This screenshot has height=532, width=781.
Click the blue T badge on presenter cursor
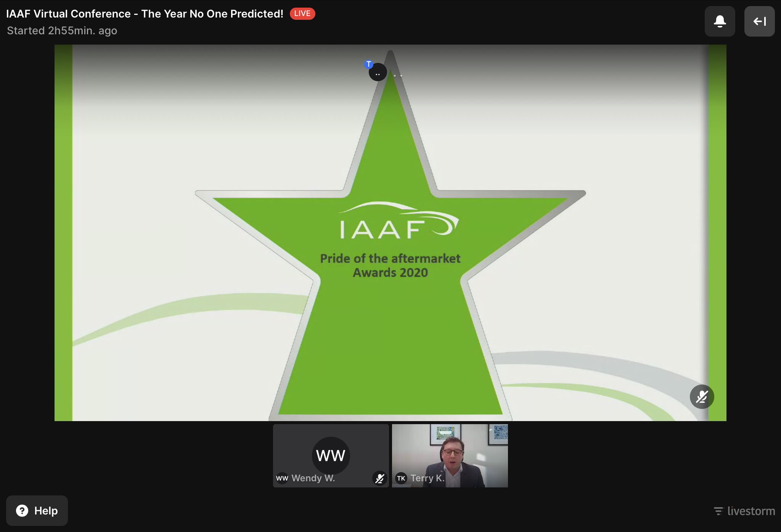pos(369,64)
